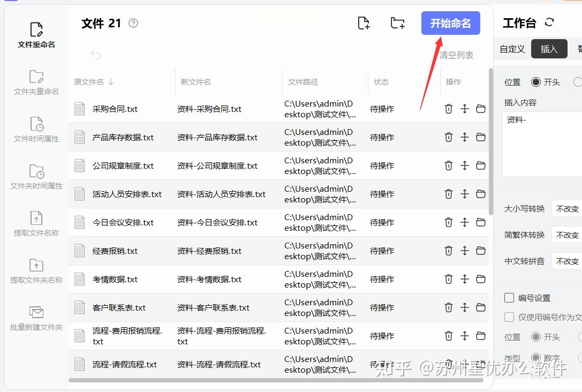The width and height of the screenshot is (582, 392).
Task: Open folder location for 经费报销.txt
Action: point(481,251)
